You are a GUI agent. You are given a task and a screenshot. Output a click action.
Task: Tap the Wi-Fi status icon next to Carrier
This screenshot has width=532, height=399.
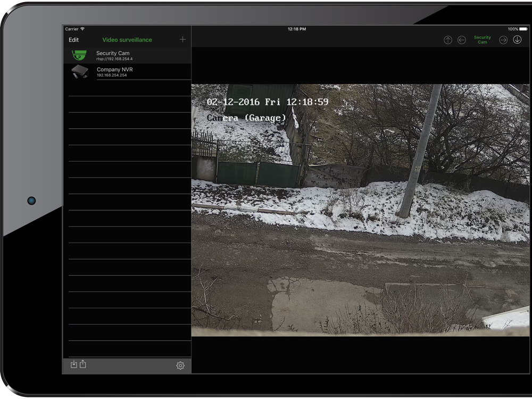click(x=82, y=29)
